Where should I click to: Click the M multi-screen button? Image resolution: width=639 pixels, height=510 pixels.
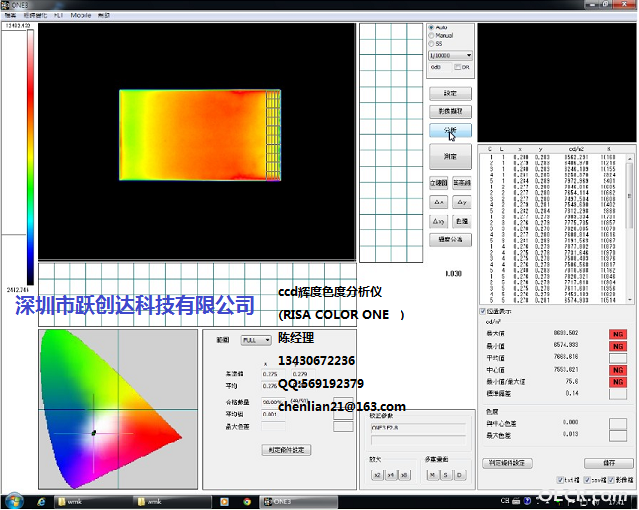432,475
